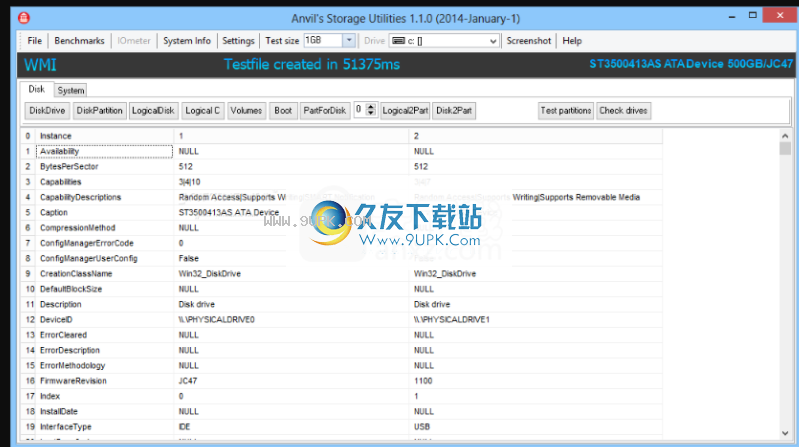Click the Volumes button
This screenshot has width=799, height=447.
(x=246, y=111)
